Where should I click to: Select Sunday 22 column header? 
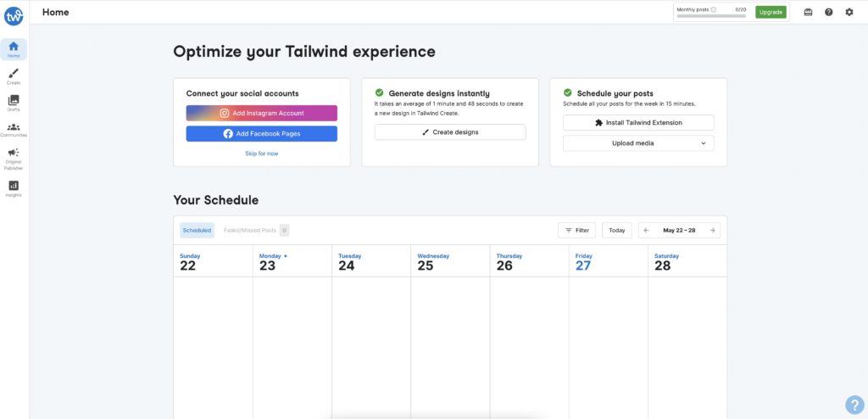point(213,261)
